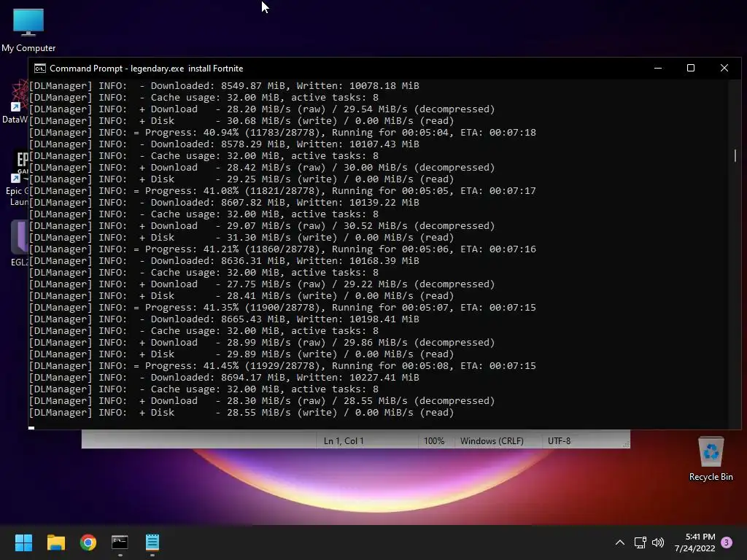Viewport: 747px width, 560px height.
Task: Click the 'Progress: 41.21%' log line
Action: tap(282, 249)
